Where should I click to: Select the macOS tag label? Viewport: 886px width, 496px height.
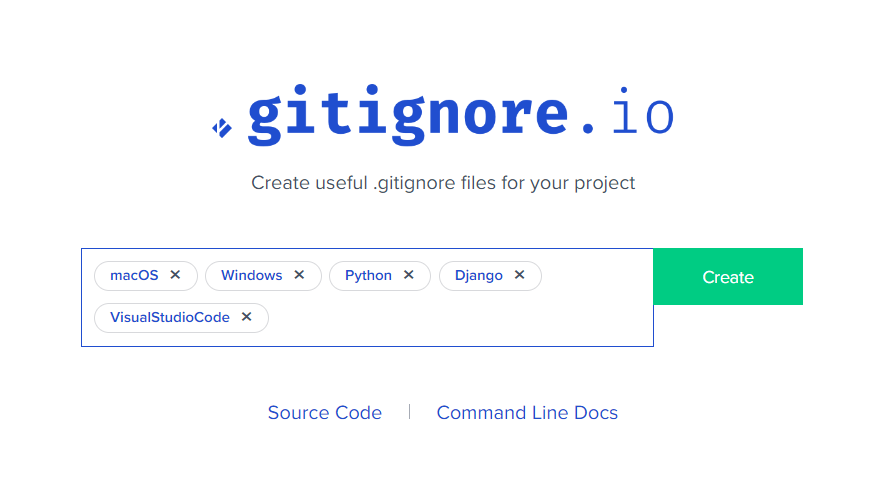134,275
